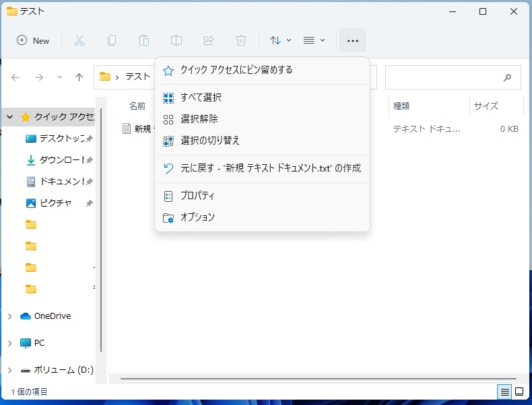
Task: Click the New button
Action: (x=33, y=40)
